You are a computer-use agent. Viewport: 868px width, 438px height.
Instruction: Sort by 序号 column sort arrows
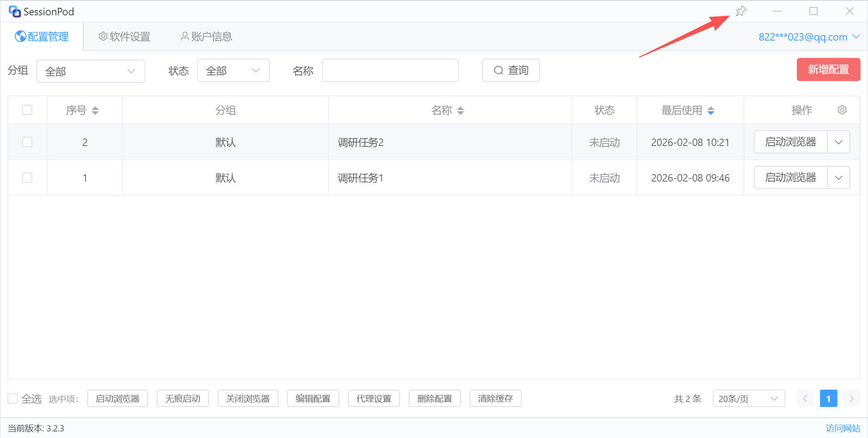pos(95,110)
